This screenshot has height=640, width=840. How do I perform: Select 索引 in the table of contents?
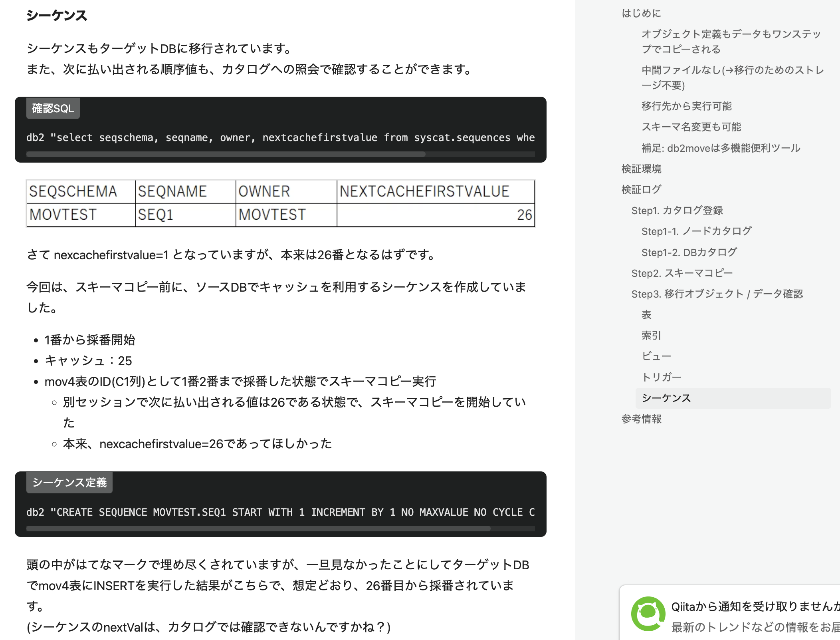pos(651,335)
